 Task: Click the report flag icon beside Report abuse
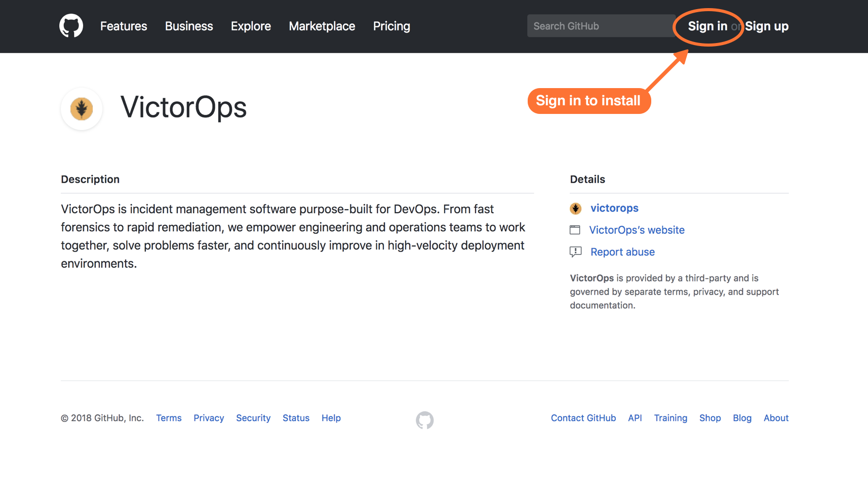click(x=575, y=252)
